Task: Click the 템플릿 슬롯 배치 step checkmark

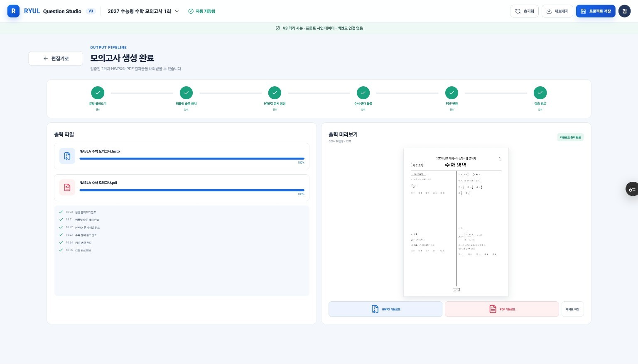Action: tap(186, 93)
